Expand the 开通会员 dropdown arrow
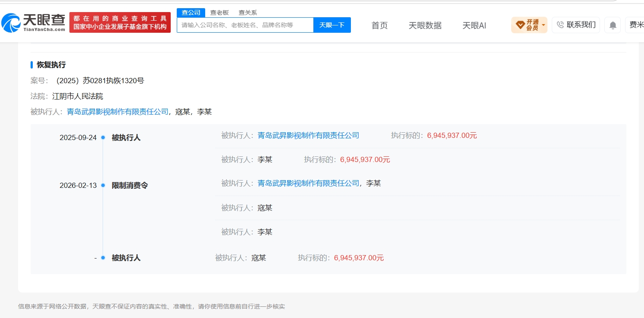This screenshot has width=644, height=318. click(543, 25)
